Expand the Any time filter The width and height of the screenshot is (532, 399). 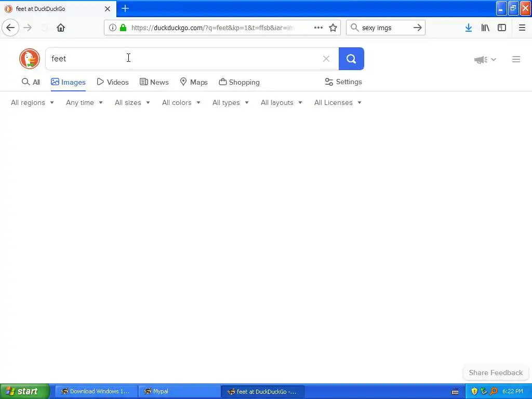[84, 102]
